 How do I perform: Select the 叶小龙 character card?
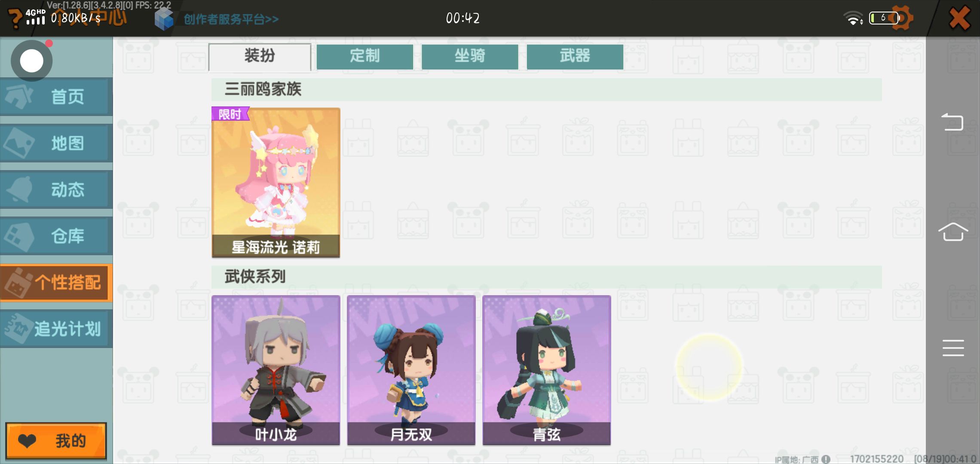(x=276, y=370)
